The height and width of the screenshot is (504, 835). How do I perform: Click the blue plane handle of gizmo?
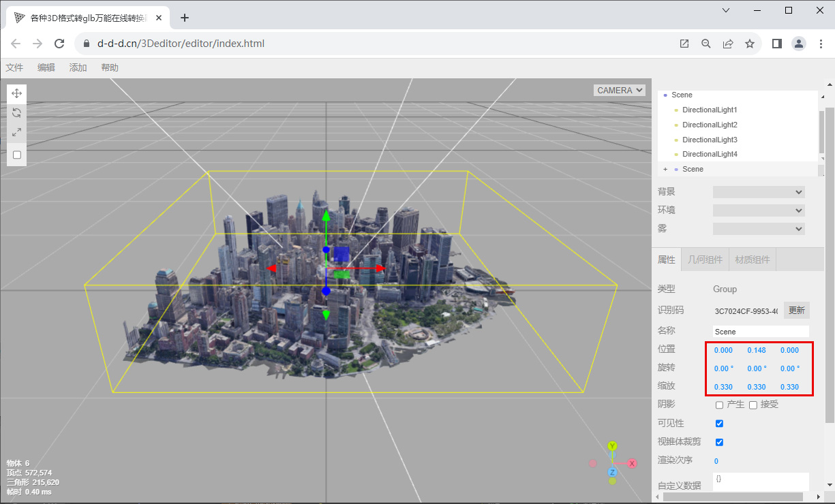pyautogui.click(x=341, y=253)
